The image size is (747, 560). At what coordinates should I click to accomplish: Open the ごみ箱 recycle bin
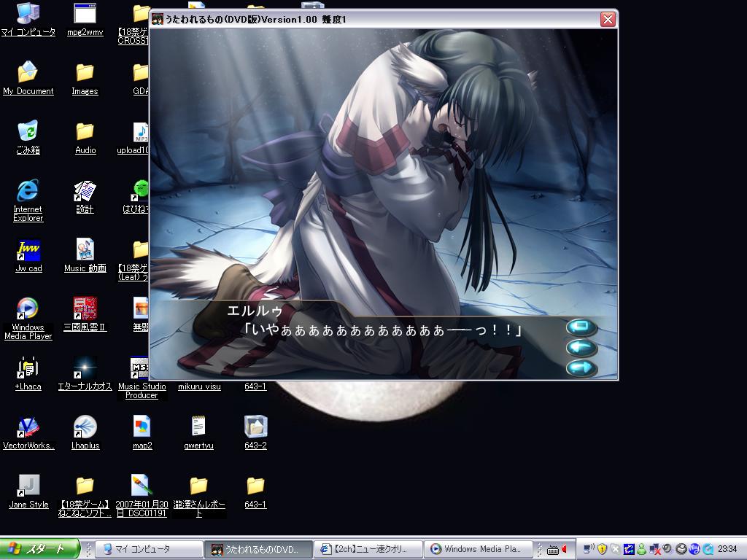28,137
